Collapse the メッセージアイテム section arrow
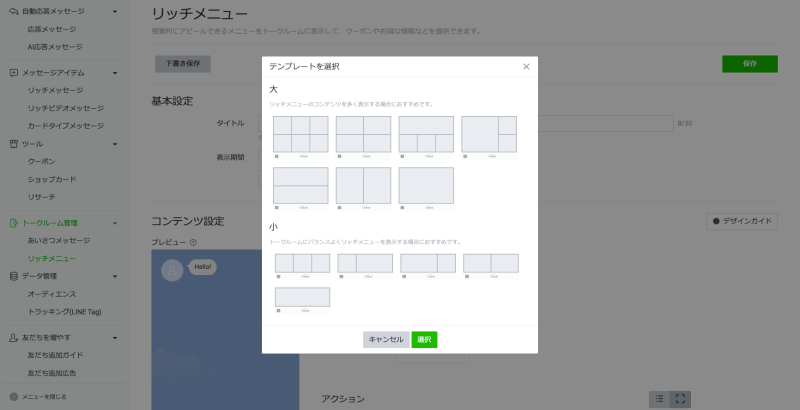 tap(115, 73)
